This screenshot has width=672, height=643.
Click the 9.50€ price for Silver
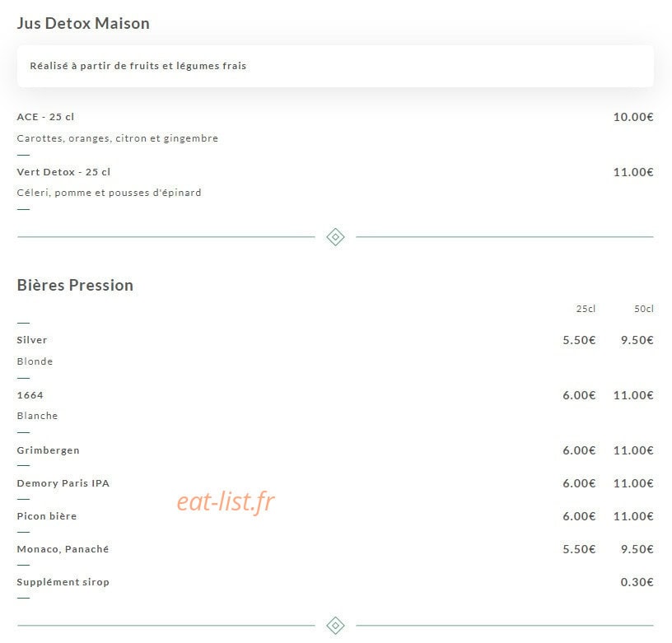(x=637, y=340)
